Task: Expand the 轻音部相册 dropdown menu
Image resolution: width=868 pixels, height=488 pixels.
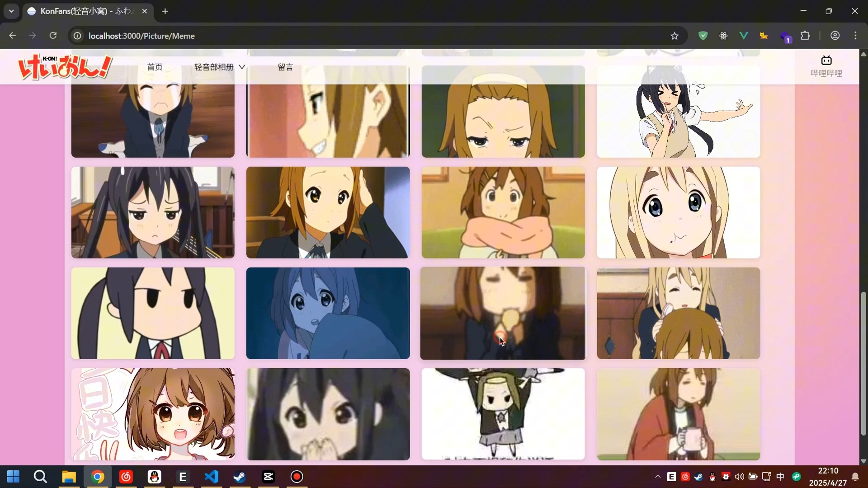Action: click(x=219, y=67)
